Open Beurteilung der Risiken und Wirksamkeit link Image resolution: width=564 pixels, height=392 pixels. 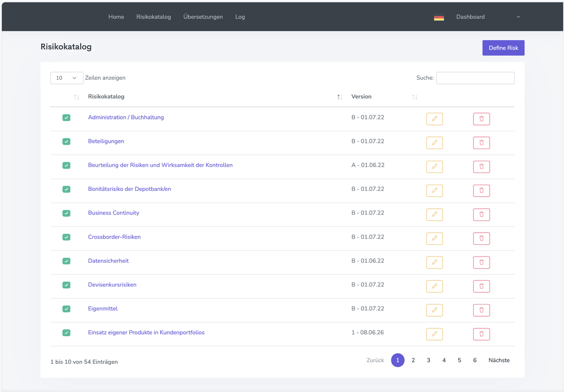tap(160, 165)
